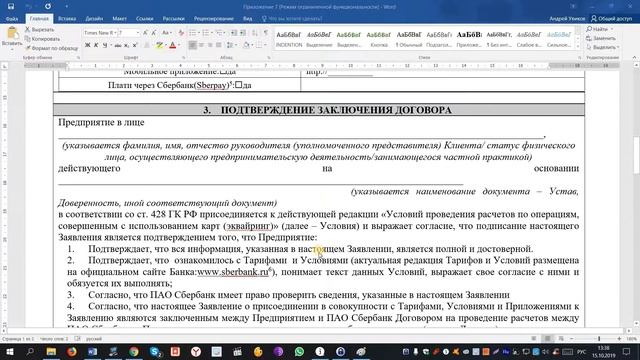Activate Format Painter (Формат по образцу)
This screenshot has width=640, height=360.
click(x=51, y=48)
